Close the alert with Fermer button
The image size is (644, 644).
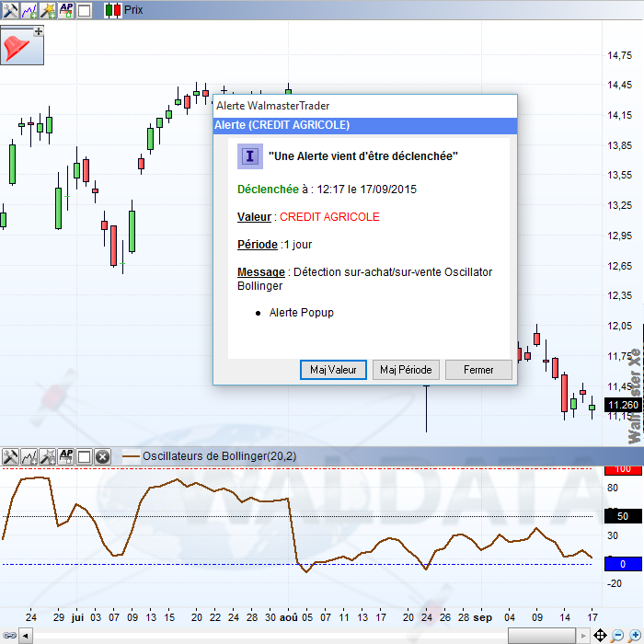478,370
